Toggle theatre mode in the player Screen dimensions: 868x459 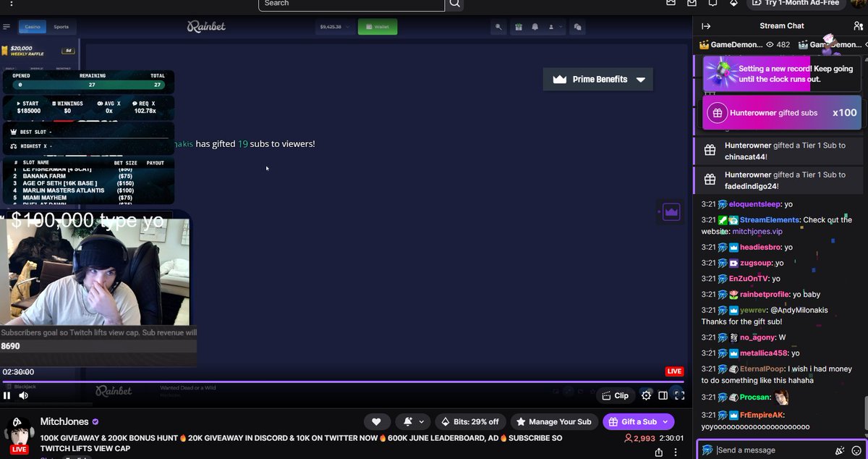point(663,395)
